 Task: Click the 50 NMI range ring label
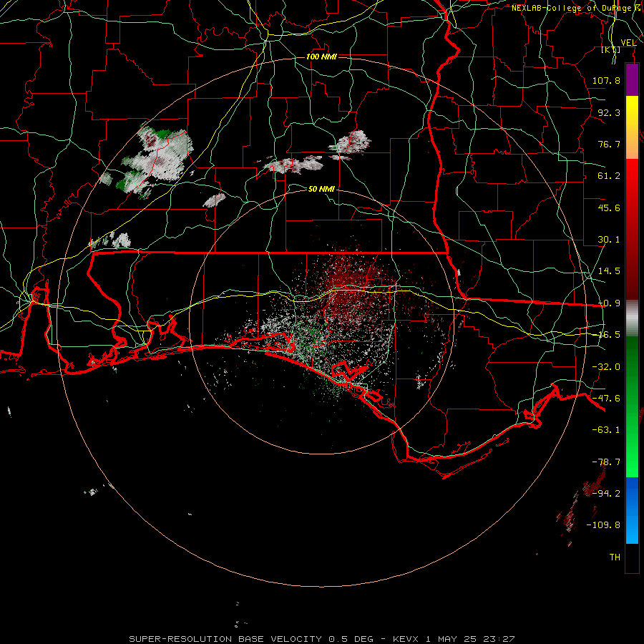coord(321,189)
